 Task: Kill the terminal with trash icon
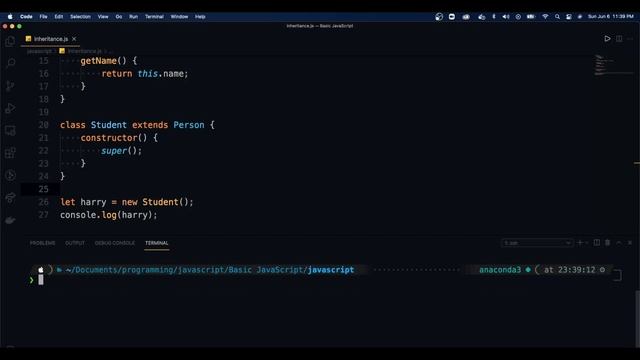pos(608,242)
